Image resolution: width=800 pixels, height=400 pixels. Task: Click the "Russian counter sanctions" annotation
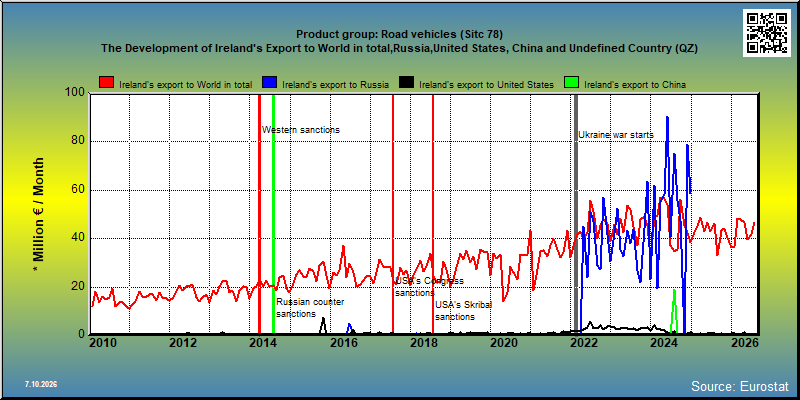point(310,308)
